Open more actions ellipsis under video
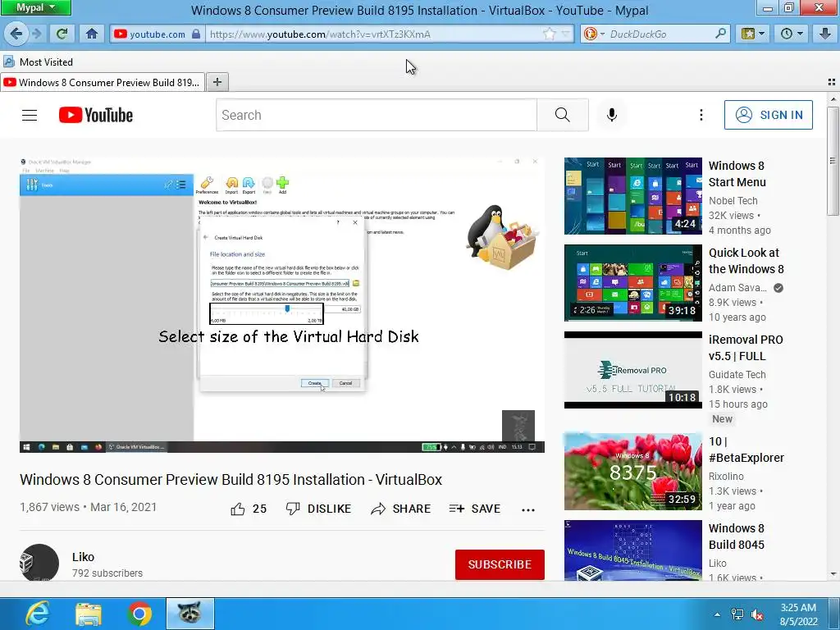 tap(528, 510)
